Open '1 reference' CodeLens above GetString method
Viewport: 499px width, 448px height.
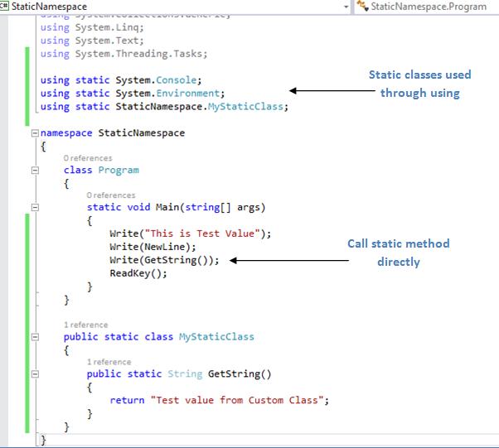[x=109, y=362]
